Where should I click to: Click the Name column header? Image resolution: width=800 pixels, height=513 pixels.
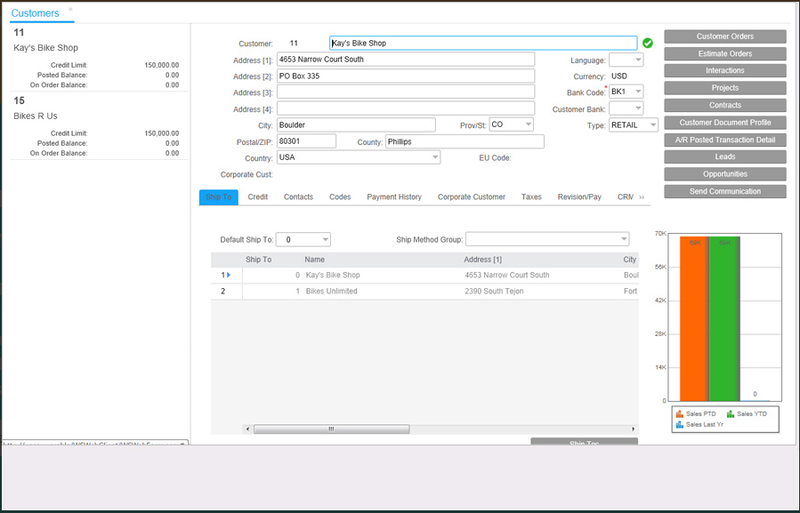click(314, 260)
